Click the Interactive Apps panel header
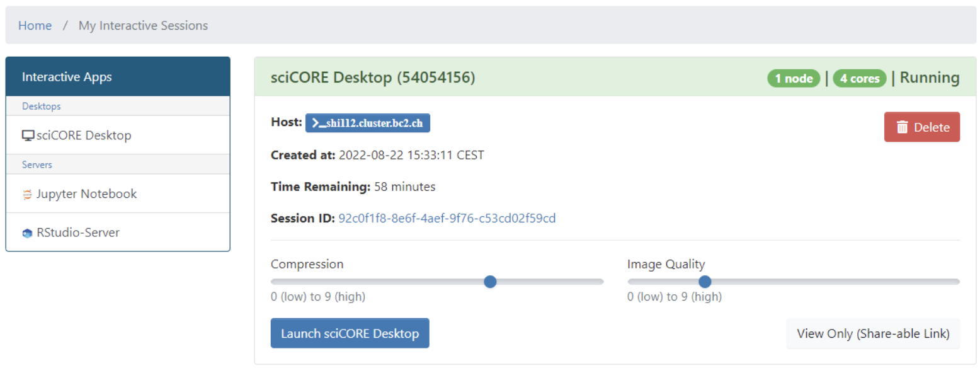The width and height of the screenshot is (980, 368). pyautogui.click(x=118, y=77)
